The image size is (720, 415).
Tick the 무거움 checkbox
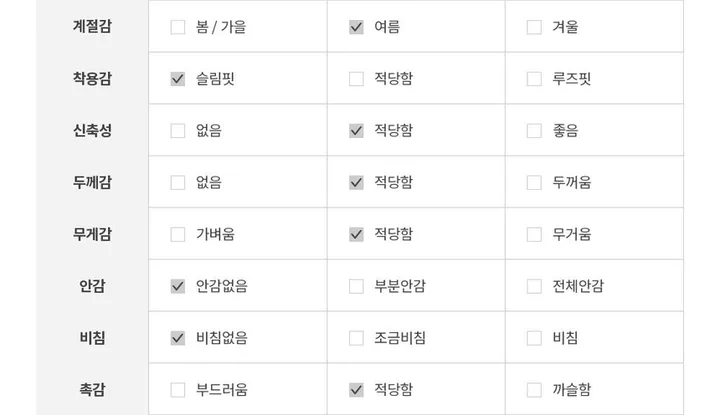point(534,235)
